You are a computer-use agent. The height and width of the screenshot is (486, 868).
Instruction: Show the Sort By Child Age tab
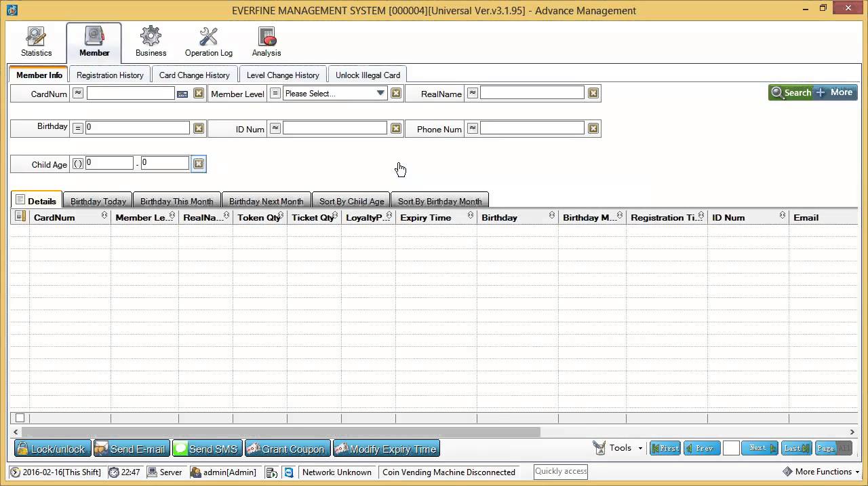(351, 201)
